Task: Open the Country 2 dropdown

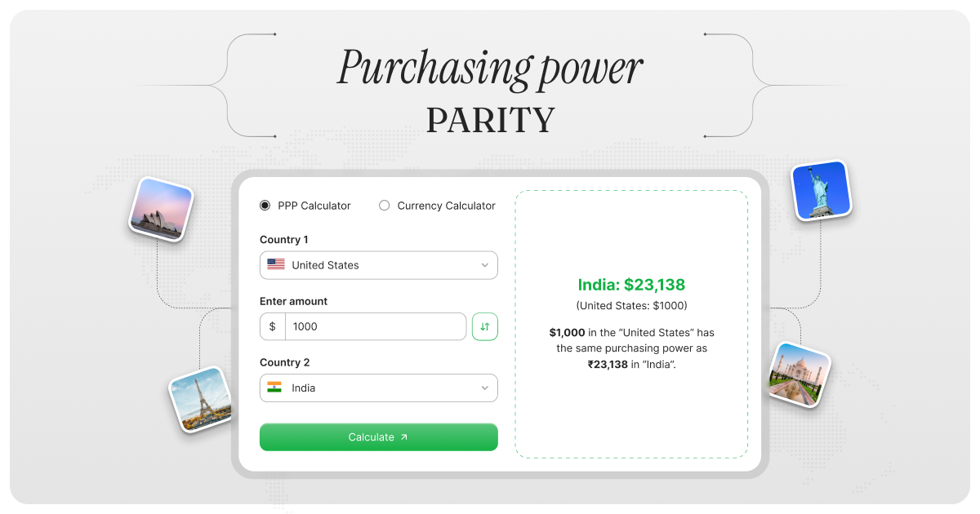Action: pyautogui.click(x=378, y=388)
